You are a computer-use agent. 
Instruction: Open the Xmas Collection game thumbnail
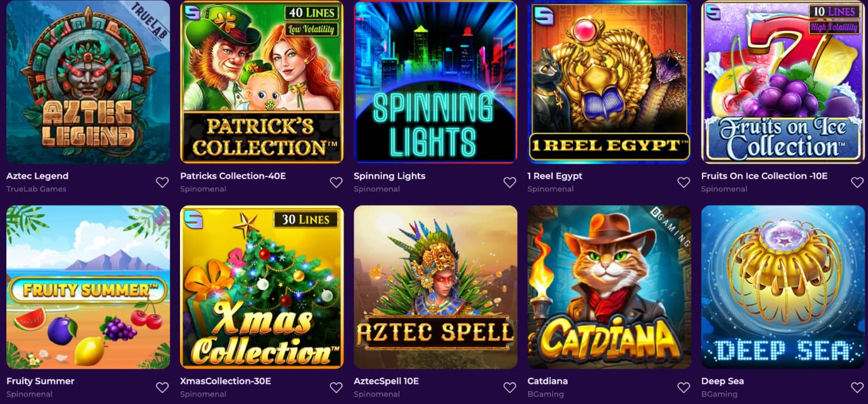tap(262, 287)
